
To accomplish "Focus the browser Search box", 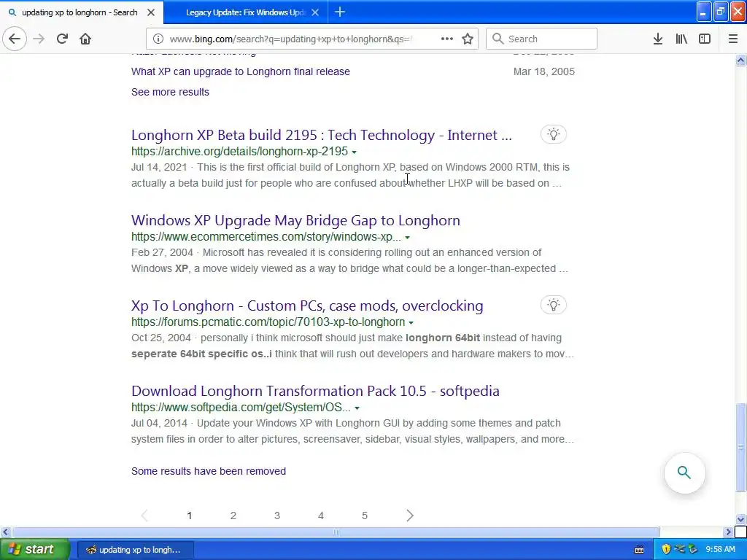I will coord(541,39).
